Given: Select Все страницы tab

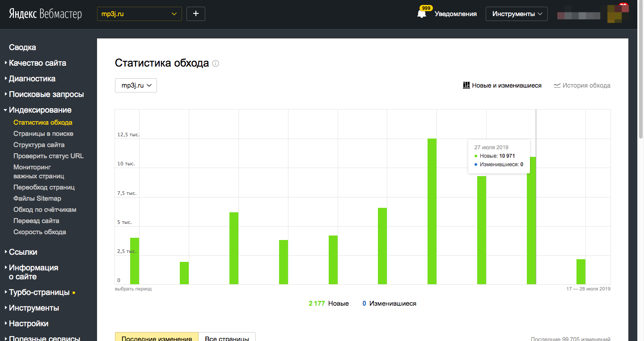Looking at the screenshot, I should tap(227, 337).
